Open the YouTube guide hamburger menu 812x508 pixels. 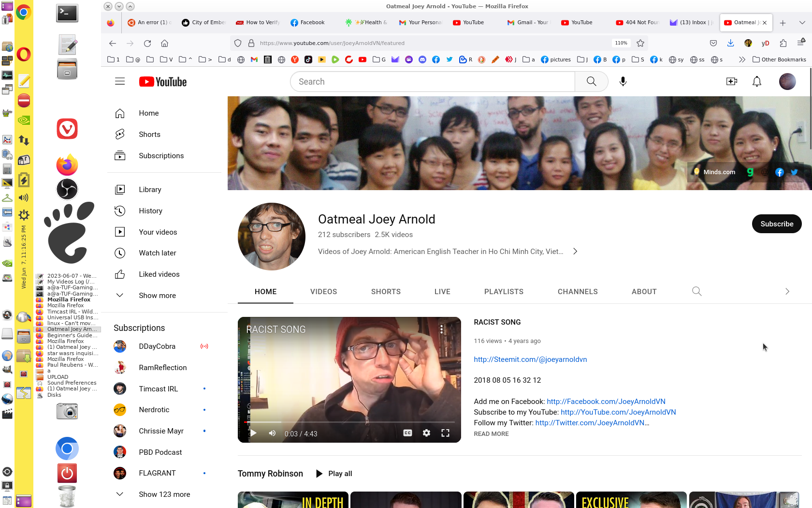coord(120,81)
